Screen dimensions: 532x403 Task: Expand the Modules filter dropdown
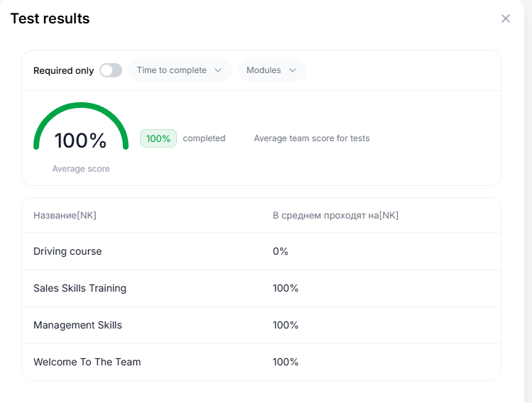click(x=271, y=70)
